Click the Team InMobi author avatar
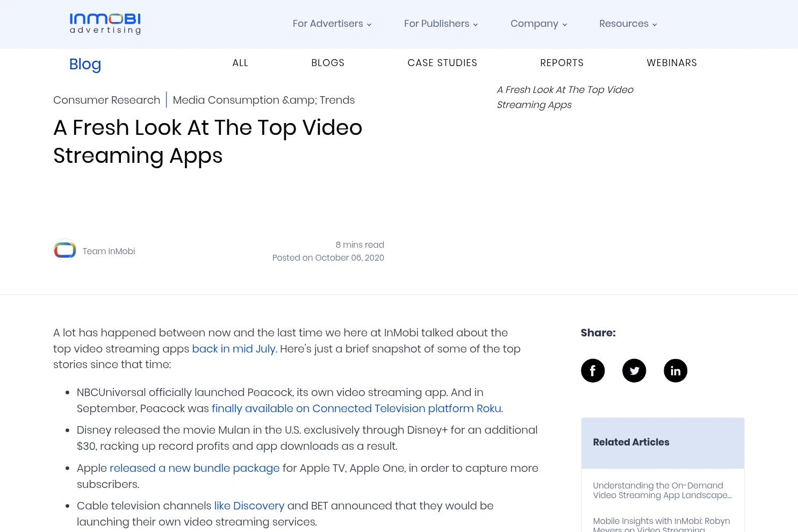 pos(65,250)
